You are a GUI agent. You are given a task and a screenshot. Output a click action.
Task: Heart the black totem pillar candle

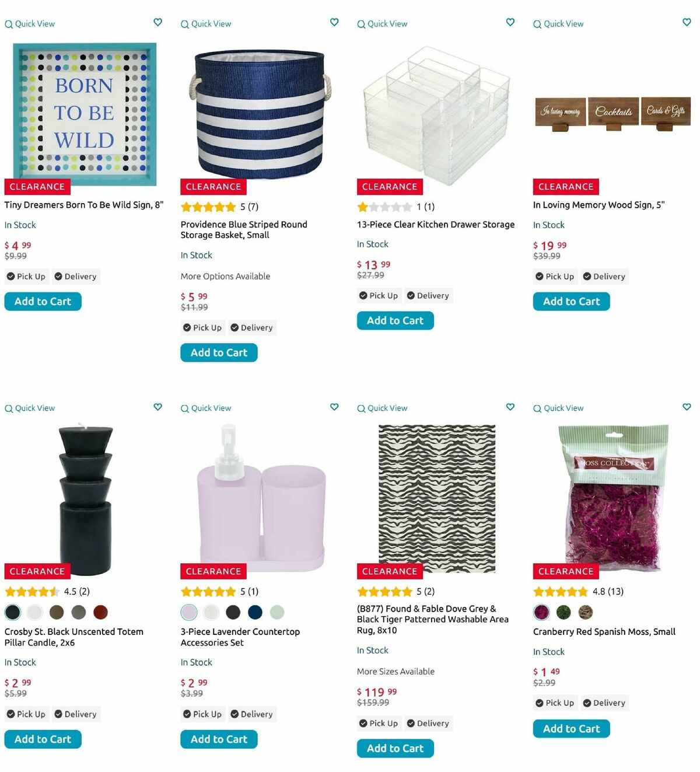[157, 407]
